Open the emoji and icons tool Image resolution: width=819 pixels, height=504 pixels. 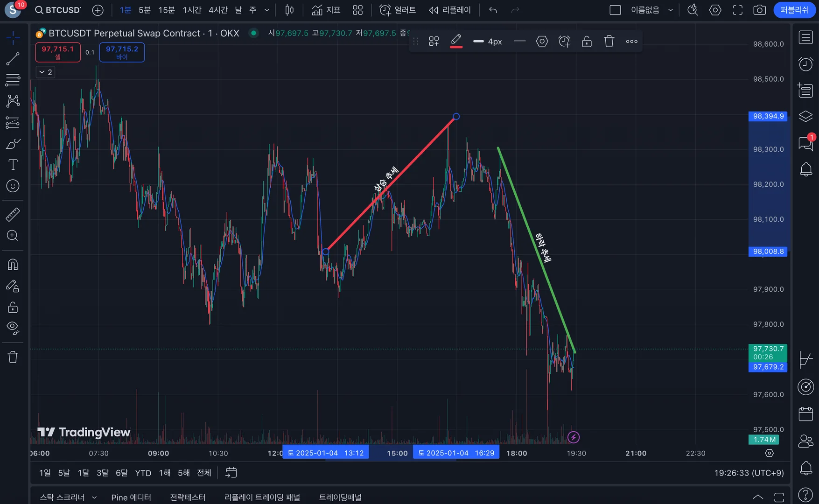click(x=13, y=186)
